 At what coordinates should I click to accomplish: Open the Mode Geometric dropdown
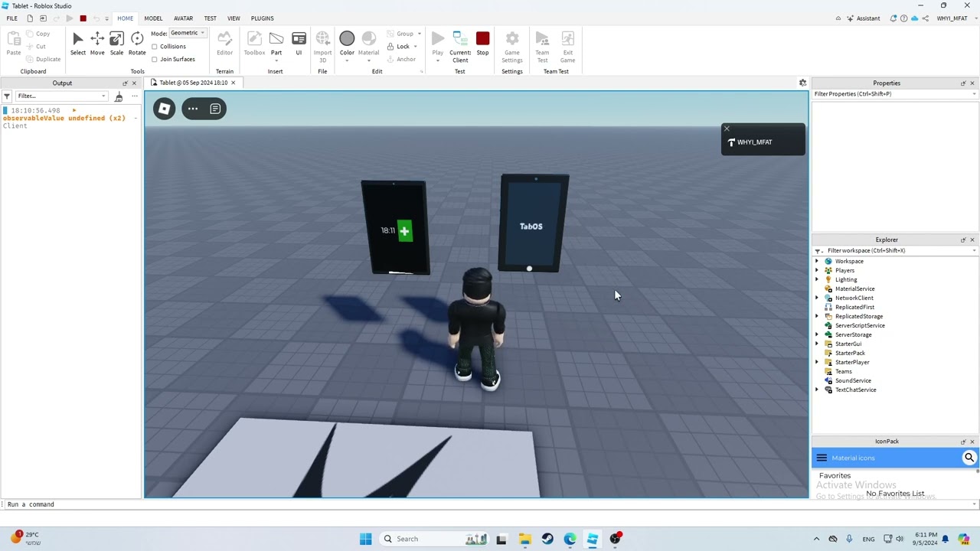(x=188, y=34)
